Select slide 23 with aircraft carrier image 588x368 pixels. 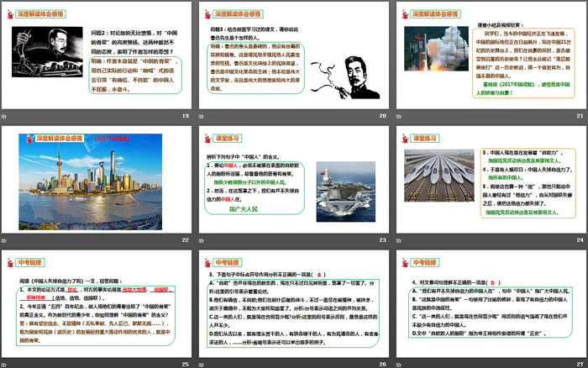294,179
